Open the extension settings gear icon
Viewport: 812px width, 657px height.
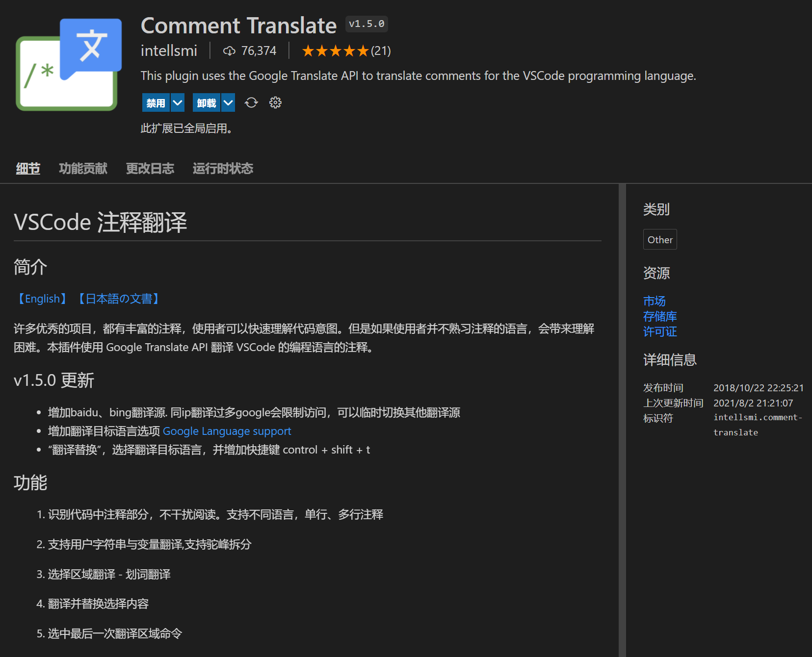pyautogui.click(x=275, y=102)
